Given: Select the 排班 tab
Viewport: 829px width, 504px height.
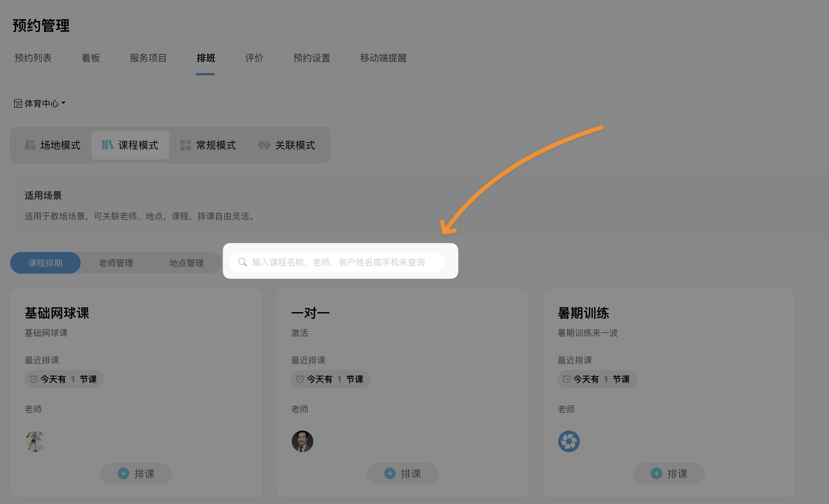Looking at the screenshot, I should [206, 58].
